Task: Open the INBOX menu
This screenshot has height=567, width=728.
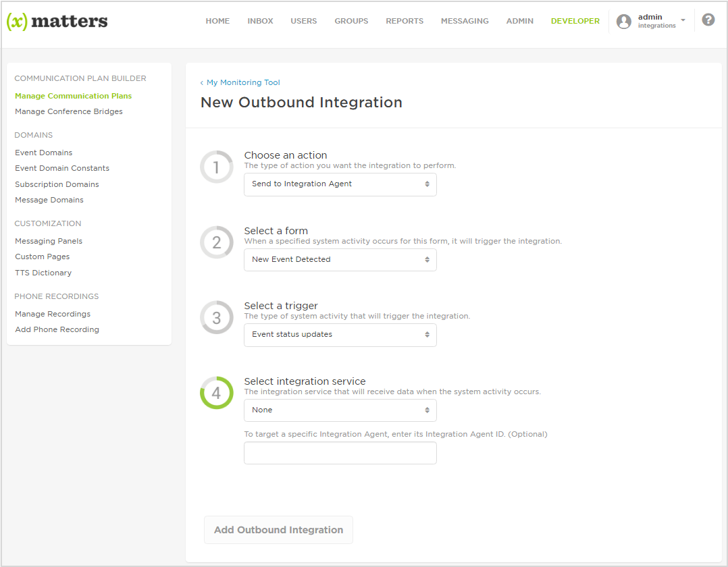Action: 260,21
